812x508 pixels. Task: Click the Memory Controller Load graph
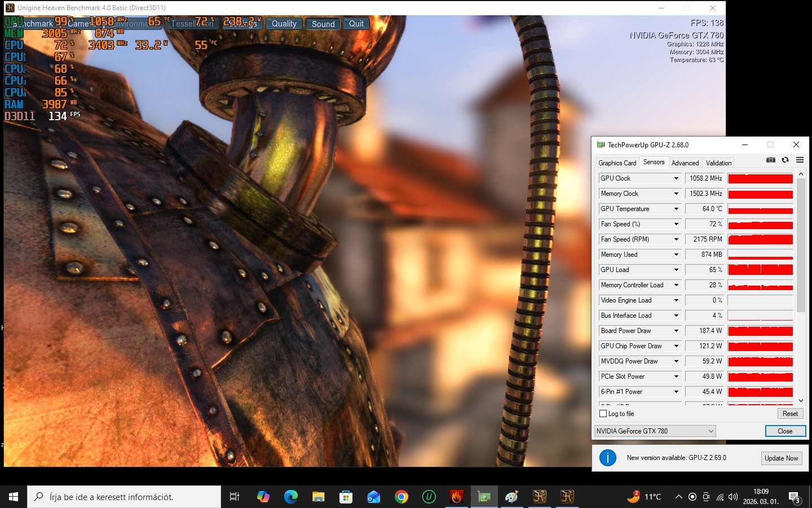[760, 285]
